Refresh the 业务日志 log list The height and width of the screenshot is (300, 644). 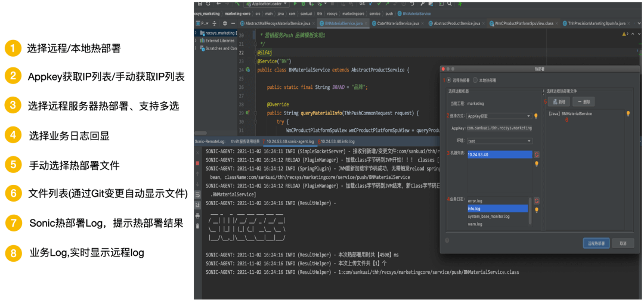point(537,200)
